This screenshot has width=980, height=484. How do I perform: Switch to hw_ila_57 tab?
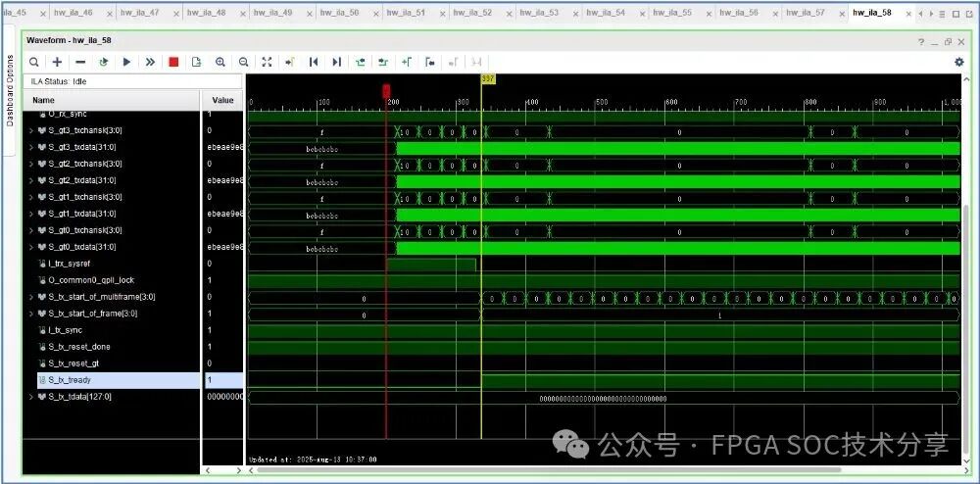pyautogui.click(x=806, y=13)
